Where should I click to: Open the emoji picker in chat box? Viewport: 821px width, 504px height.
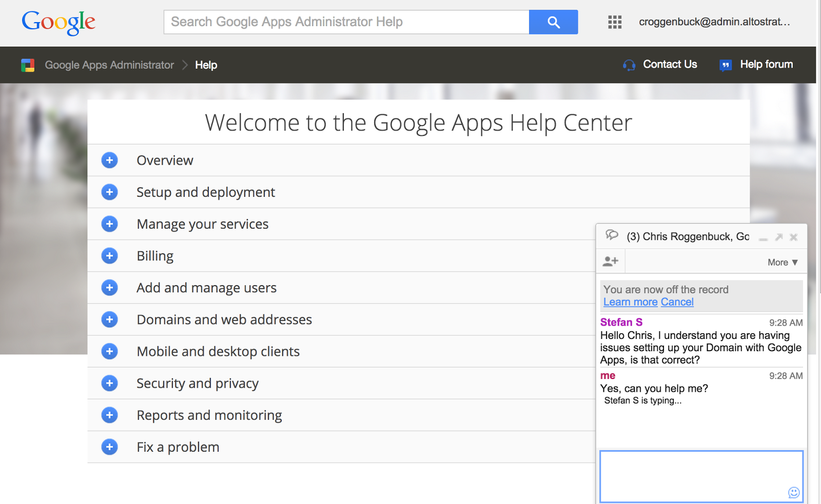coord(793,492)
